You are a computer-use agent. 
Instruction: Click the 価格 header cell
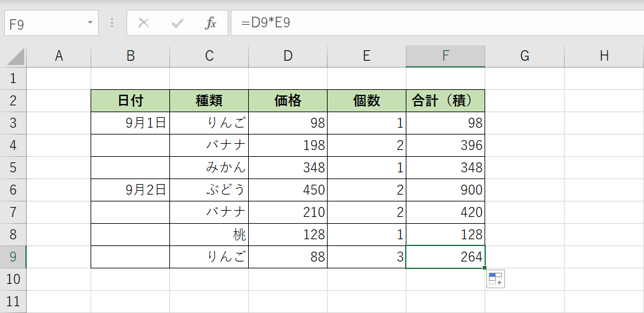[288, 101]
